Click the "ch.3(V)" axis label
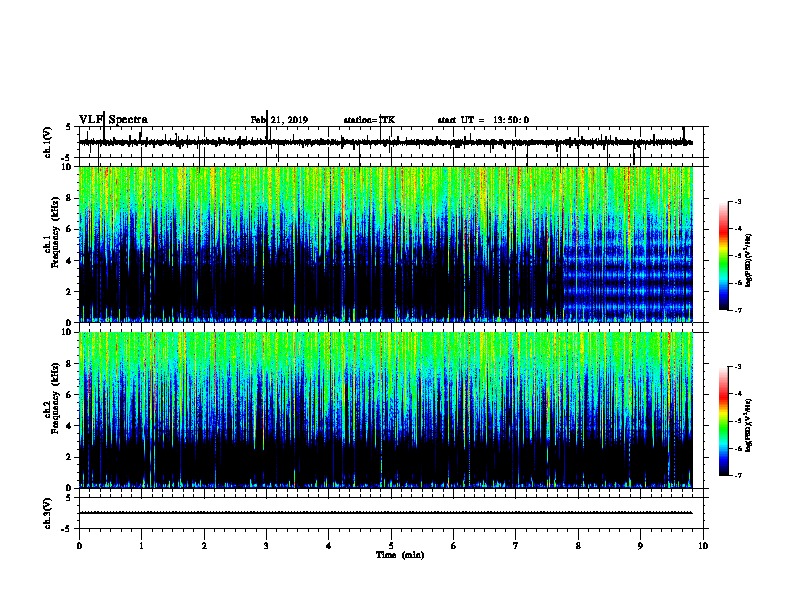The image size is (792, 612). (x=48, y=513)
